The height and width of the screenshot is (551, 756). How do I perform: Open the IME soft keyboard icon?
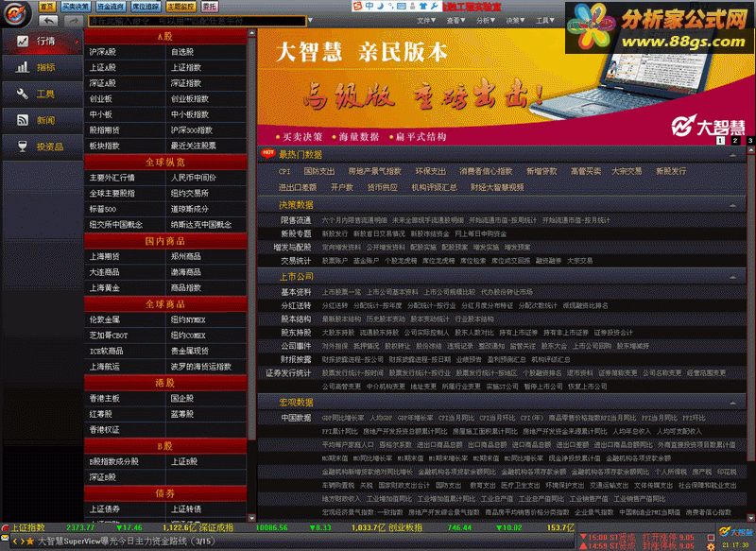coord(401,6)
